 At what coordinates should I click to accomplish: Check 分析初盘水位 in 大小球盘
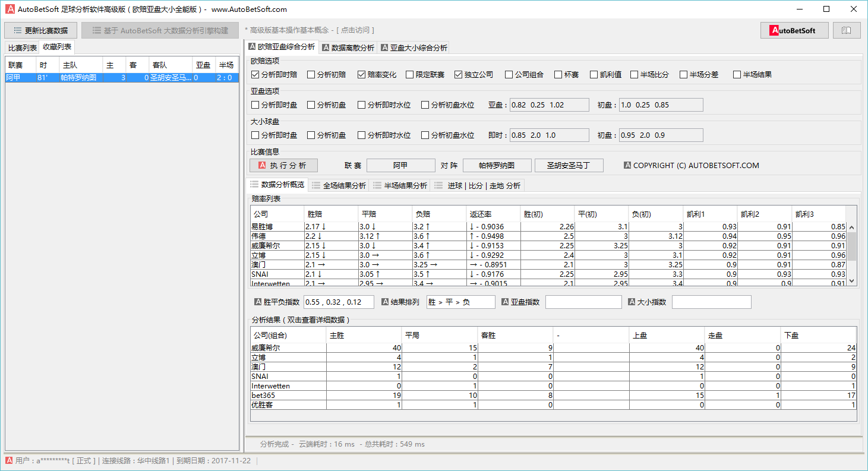(425, 135)
